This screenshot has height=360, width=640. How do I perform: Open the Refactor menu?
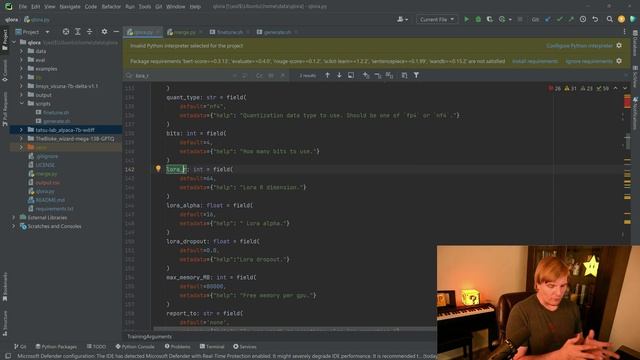[111, 7]
